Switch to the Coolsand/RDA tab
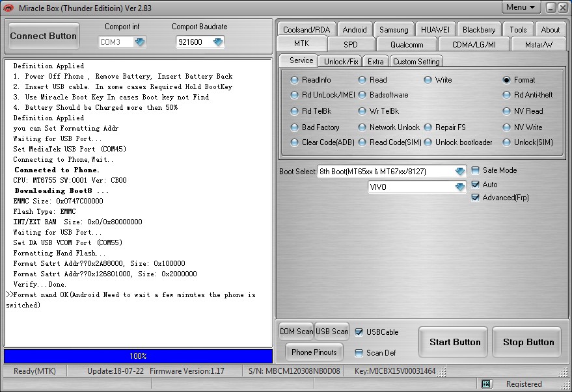Viewport: 572px width, 392px height. pos(306,29)
